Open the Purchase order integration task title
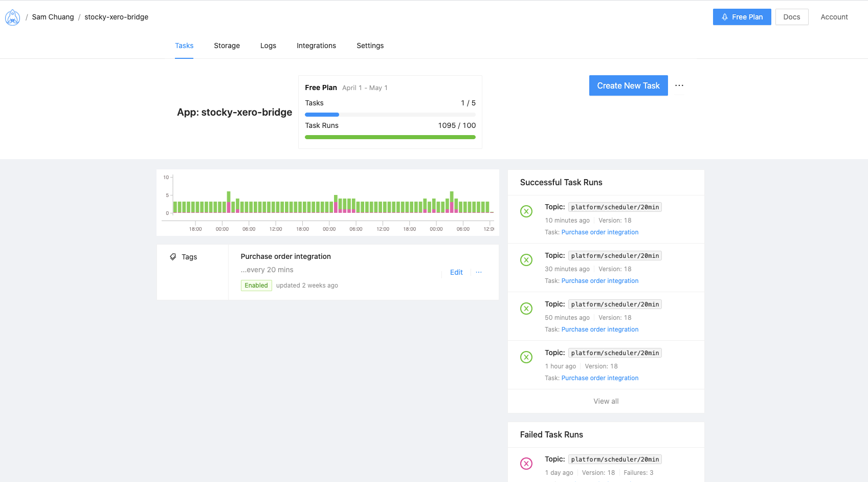Screen dimensions: 868x482 (285, 256)
